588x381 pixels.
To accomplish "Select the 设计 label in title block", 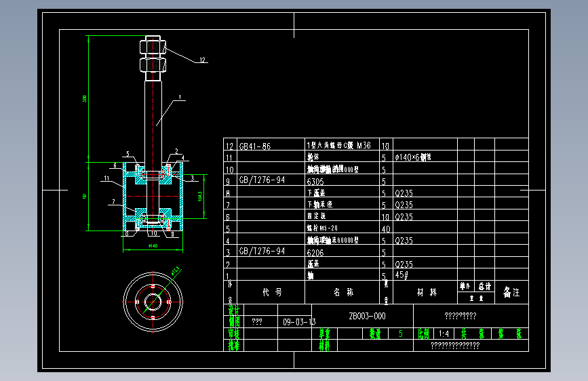I will tap(234, 310).
